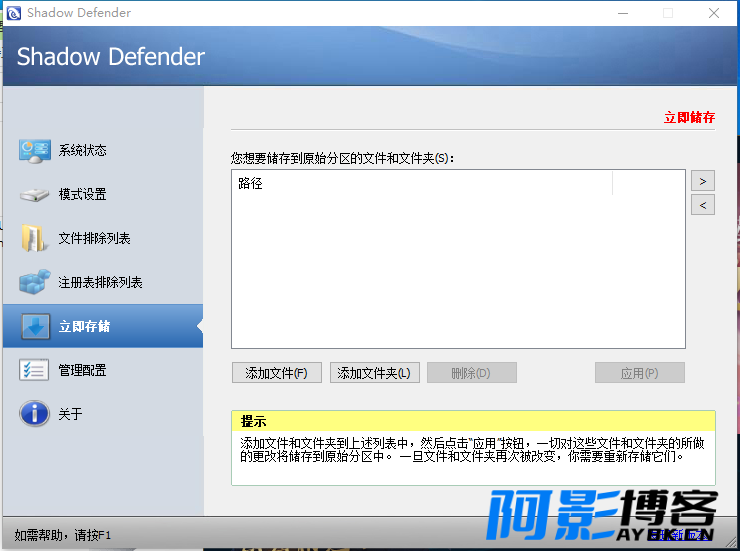
Task: Click the 删除(D) button
Action: click(x=471, y=373)
